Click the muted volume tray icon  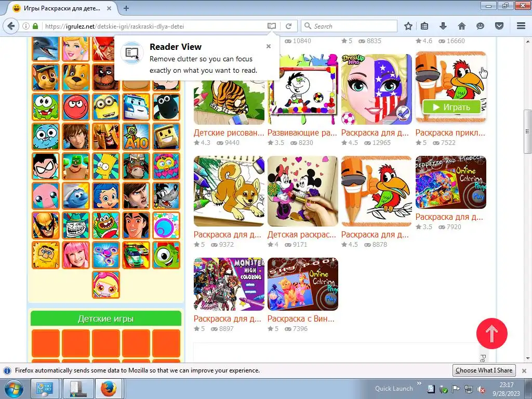pyautogui.click(x=481, y=389)
